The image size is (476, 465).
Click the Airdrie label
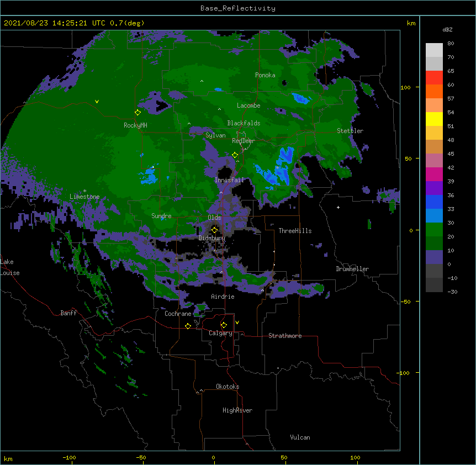coord(223,297)
